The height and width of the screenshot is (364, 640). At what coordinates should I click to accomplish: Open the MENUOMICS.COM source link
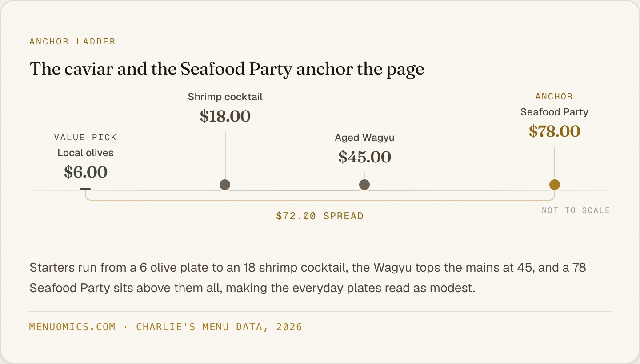(x=72, y=327)
